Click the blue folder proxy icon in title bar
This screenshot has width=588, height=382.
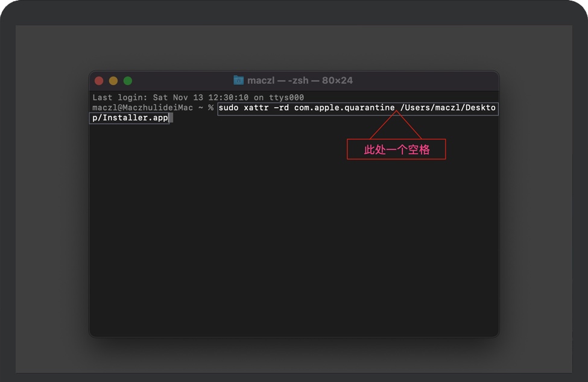(238, 80)
